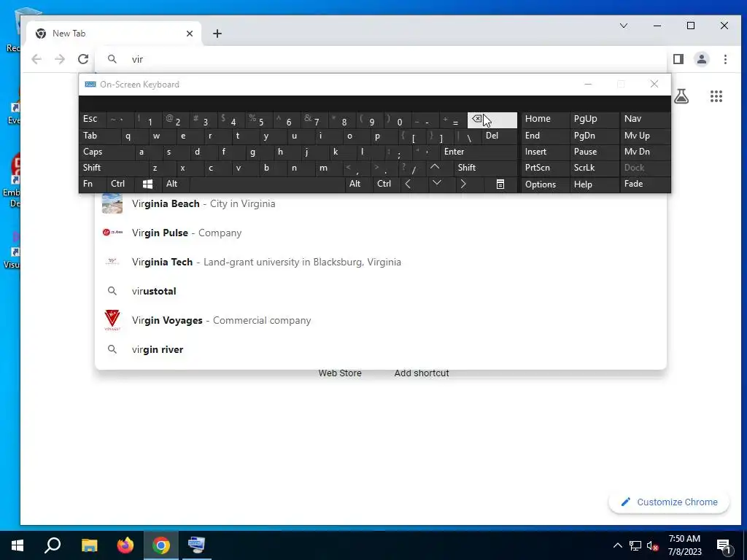Click the PgUp key on keyboard
This screenshot has height=560, width=747.
pos(594,120)
